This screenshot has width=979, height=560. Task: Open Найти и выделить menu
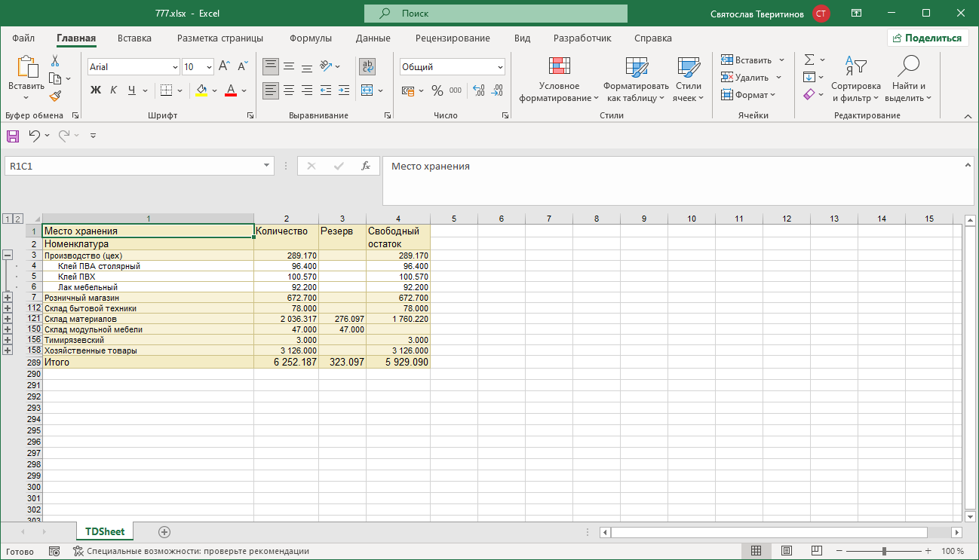tap(909, 79)
